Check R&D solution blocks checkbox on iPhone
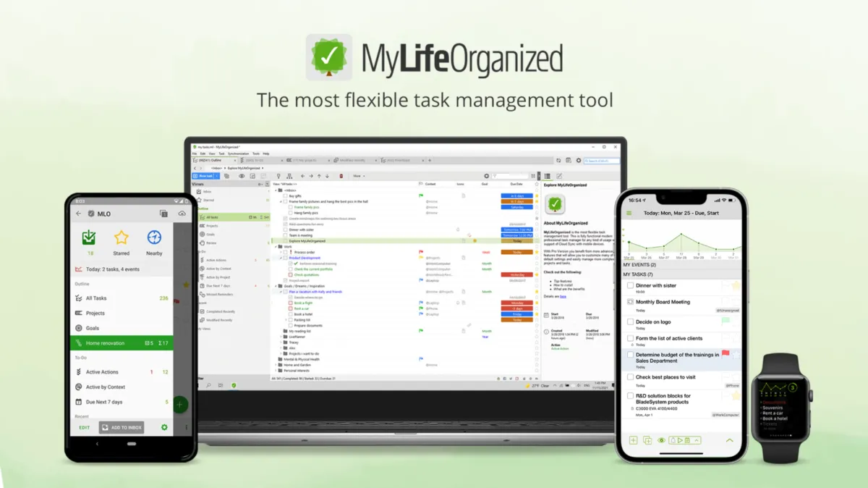The image size is (868, 488). [x=631, y=396]
